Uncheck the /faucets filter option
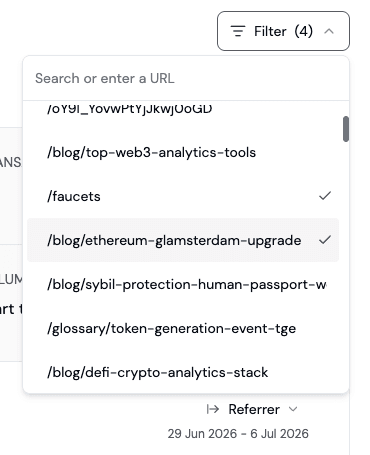This screenshot has height=455, width=370. pyautogui.click(x=183, y=196)
